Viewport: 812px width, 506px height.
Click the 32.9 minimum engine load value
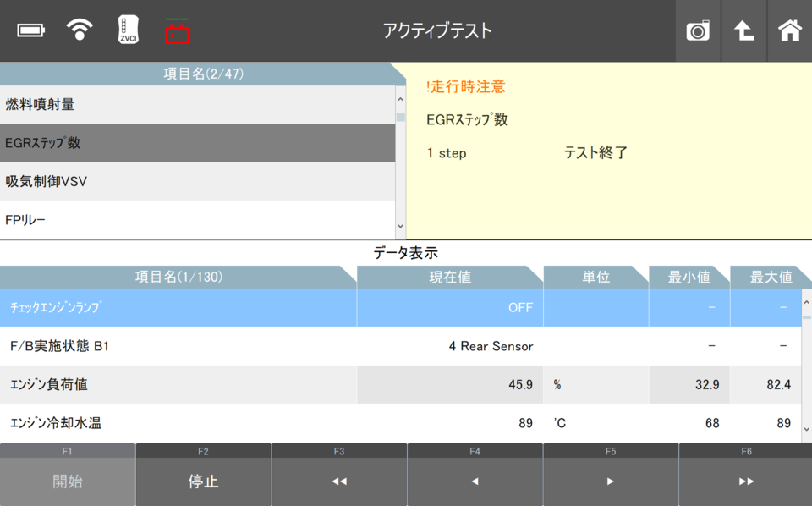click(x=707, y=384)
